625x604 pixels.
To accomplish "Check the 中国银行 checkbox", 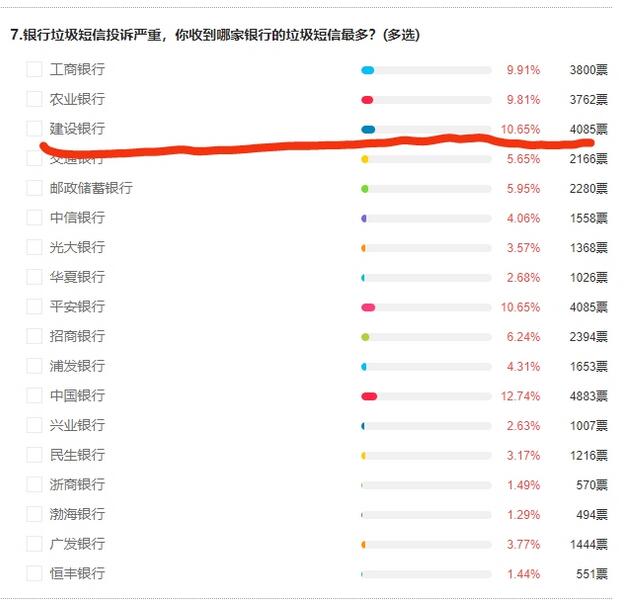I will click(34, 395).
